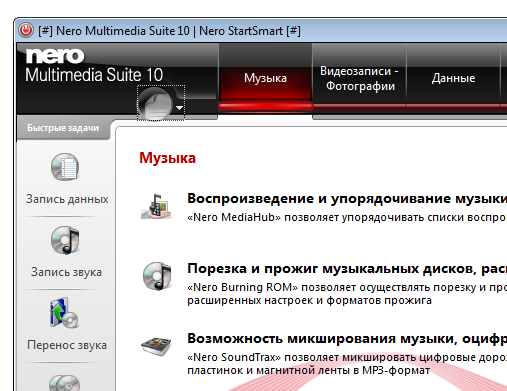Image resolution: width=507 pixels, height=391 pixels.
Task: Click the Multimedia Suite 10 text
Action: [x=94, y=75]
